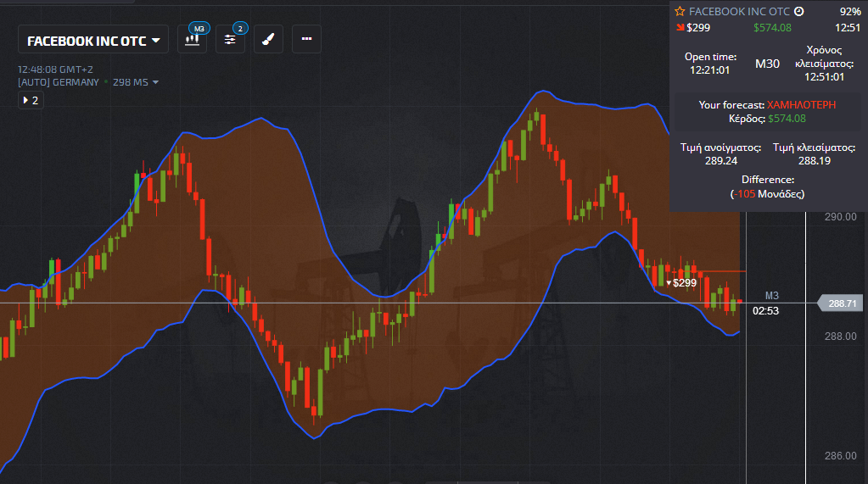Open the M3 chart type settings
This screenshot has height=484, width=868.
(x=193, y=39)
